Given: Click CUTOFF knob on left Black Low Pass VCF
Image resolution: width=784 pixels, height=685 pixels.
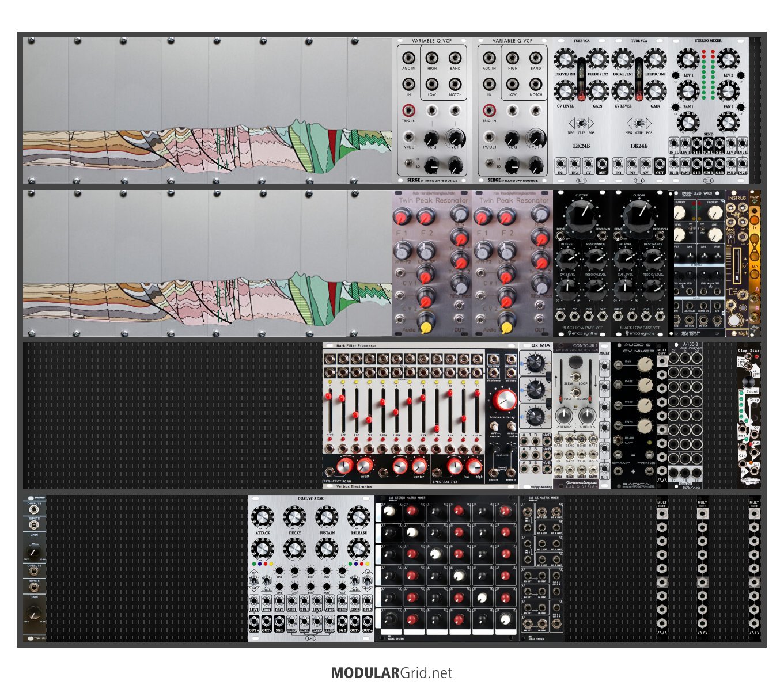Looking at the screenshot, I should [581, 215].
